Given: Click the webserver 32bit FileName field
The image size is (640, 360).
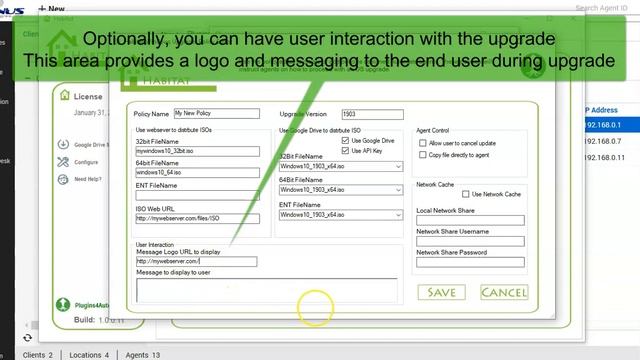Looking at the screenshot, I should click(x=198, y=151).
